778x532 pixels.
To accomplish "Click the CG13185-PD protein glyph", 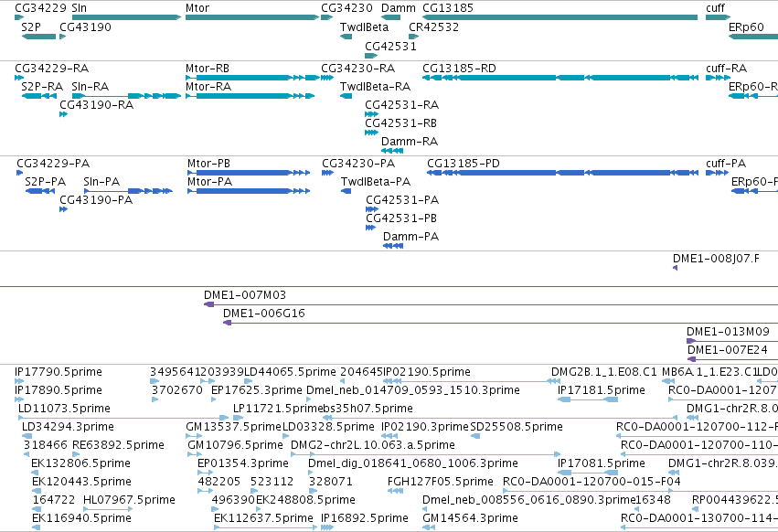I will pyautogui.click(x=562, y=173).
